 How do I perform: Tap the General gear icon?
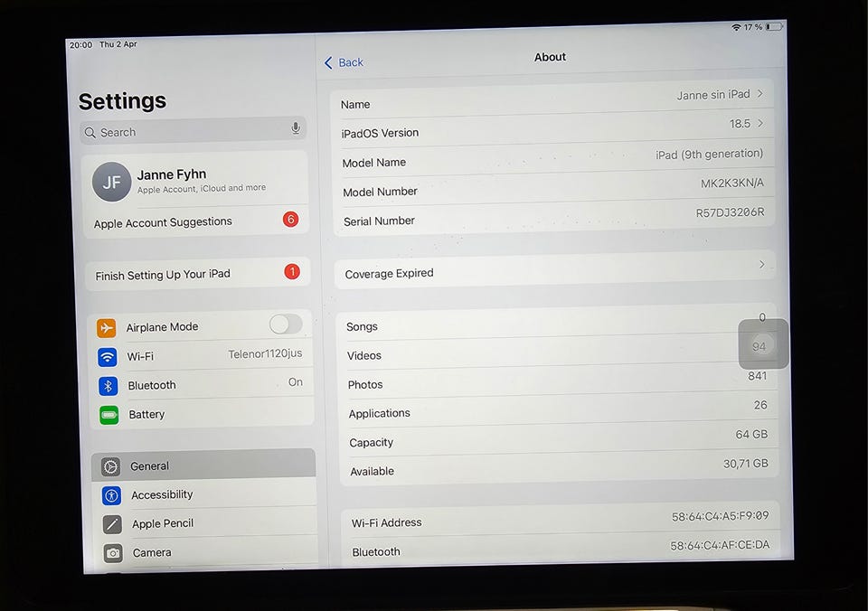tap(110, 467)
